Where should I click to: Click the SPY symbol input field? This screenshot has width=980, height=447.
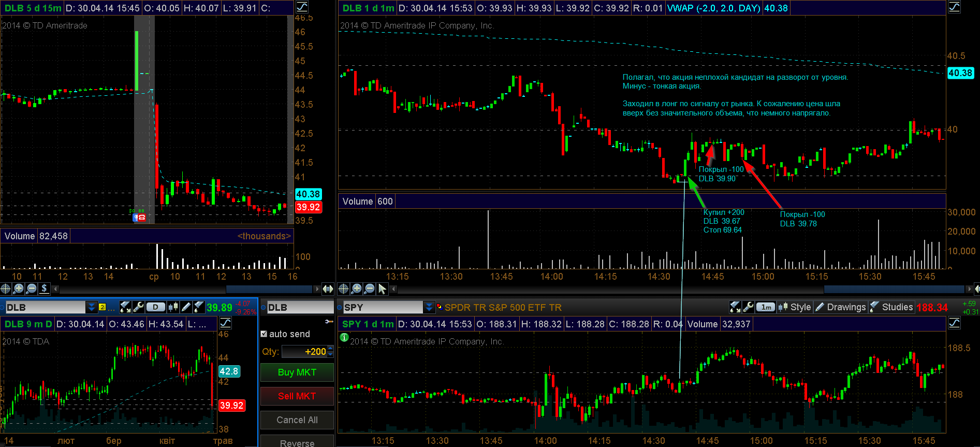tap(383, 307)
